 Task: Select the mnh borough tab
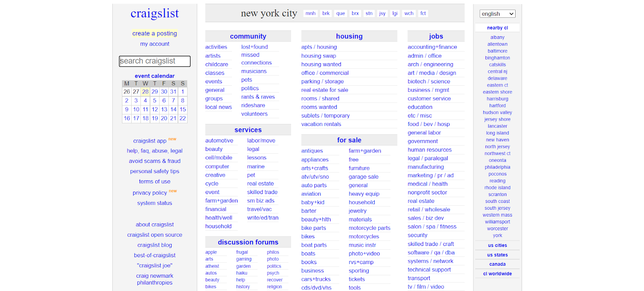coord(310,13)
